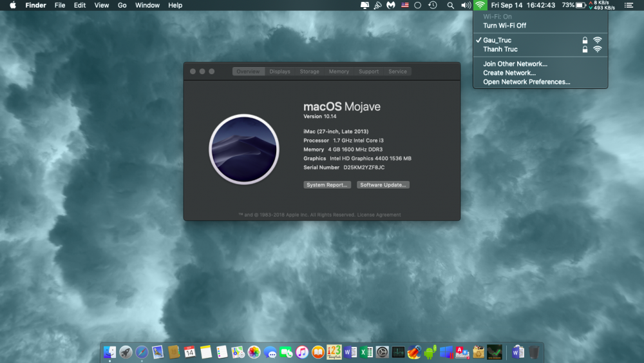Select the Gau_Truc network

click(540, 40)
